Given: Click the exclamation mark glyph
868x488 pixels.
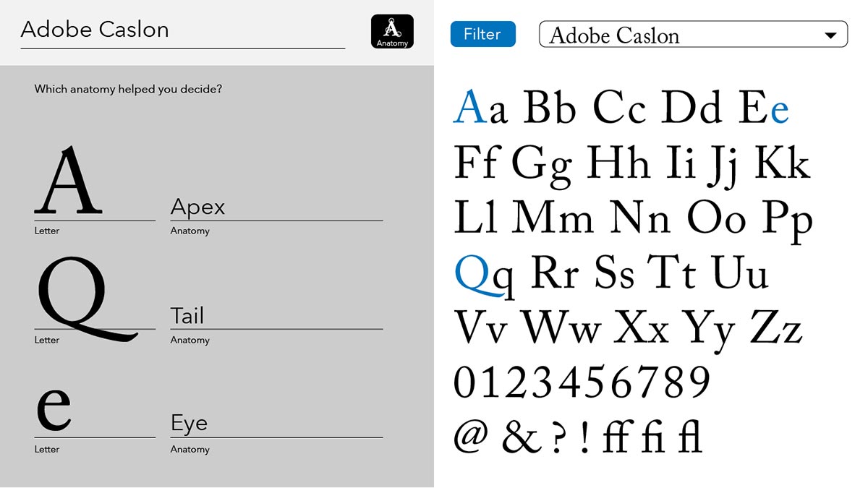Looking at the screenshot, I should pyautogui.click(x=585, y=438).
